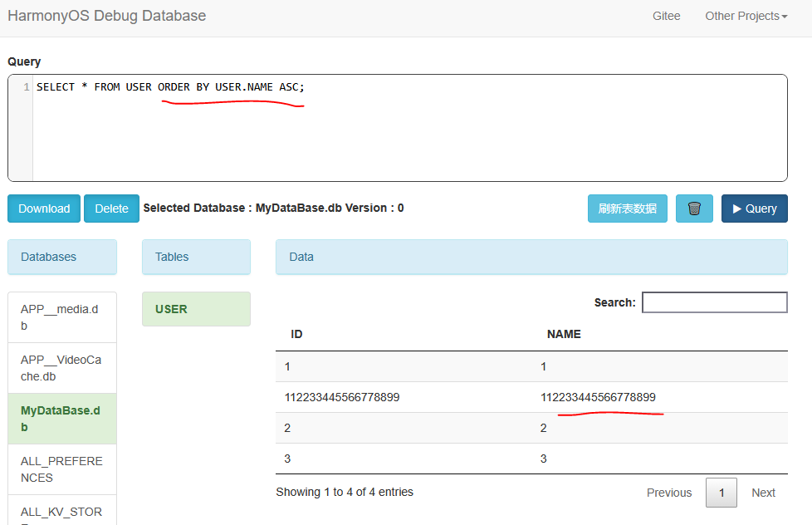Click the trash can icon button
This screenshot has height=525, width=812.
pyautogui.click(x=694, y=209)
